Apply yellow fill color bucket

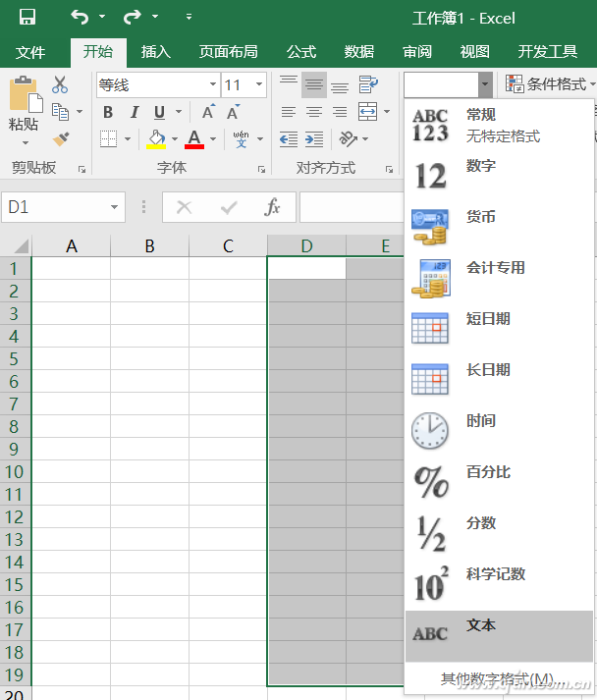(x=156, y=139)
